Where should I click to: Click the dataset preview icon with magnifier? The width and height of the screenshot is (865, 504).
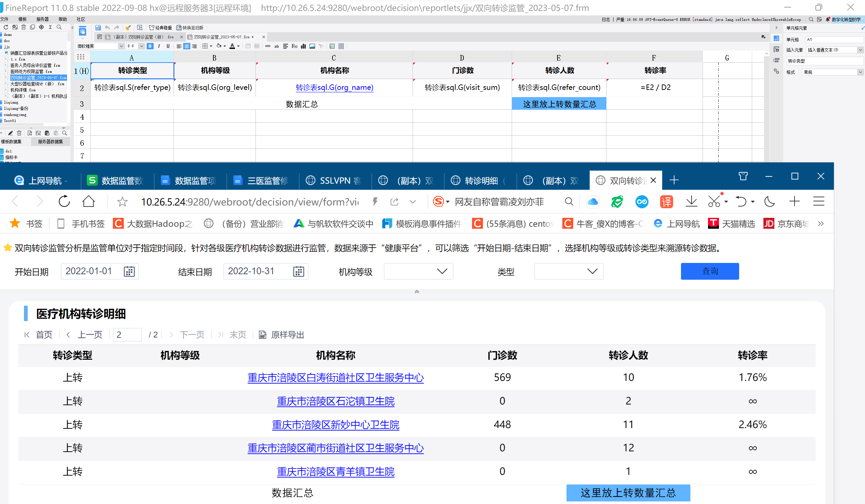point(29,133)
